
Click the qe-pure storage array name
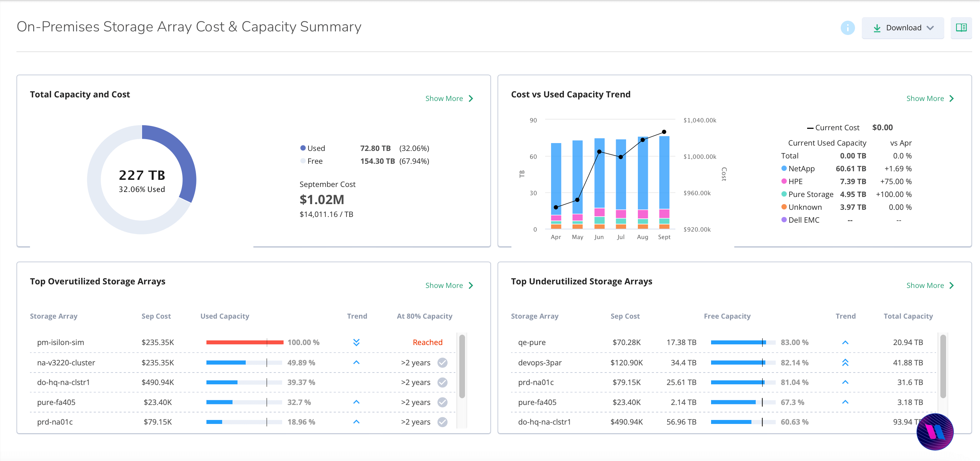coord(531,343)
